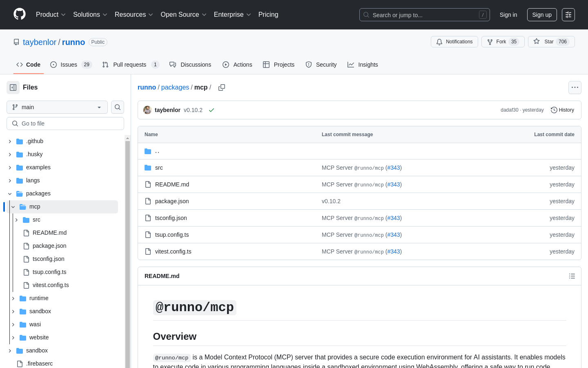
Task: Expand the langs folder
Action: pos(10,180)
